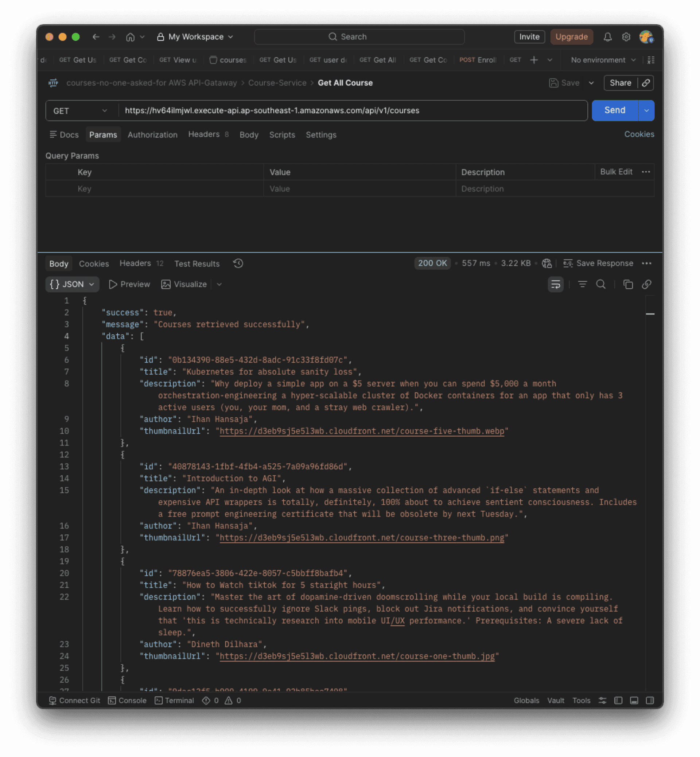Click the request URL field

[x=352, y=110]
